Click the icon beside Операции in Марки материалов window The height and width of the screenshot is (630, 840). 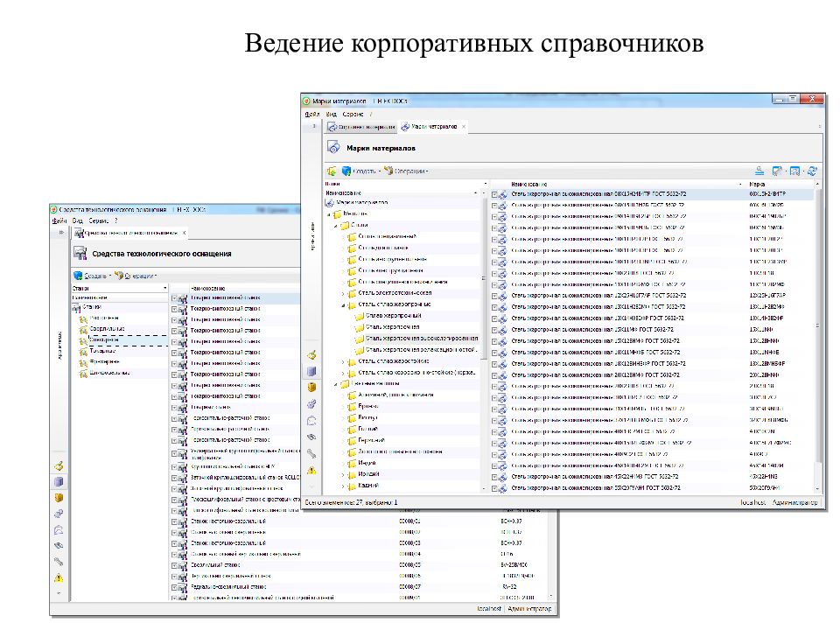388,171
